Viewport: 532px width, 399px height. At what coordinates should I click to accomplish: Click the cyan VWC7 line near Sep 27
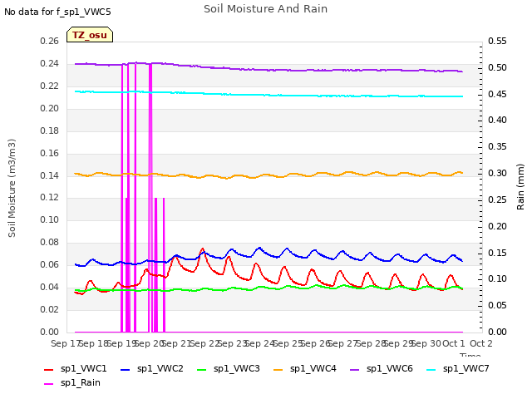343,96
